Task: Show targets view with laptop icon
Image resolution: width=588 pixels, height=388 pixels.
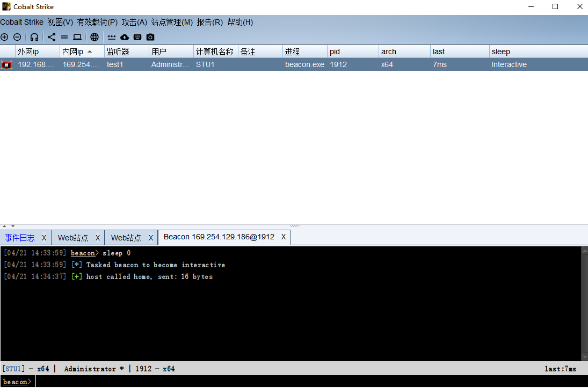Action: click(x=77, y=37)
